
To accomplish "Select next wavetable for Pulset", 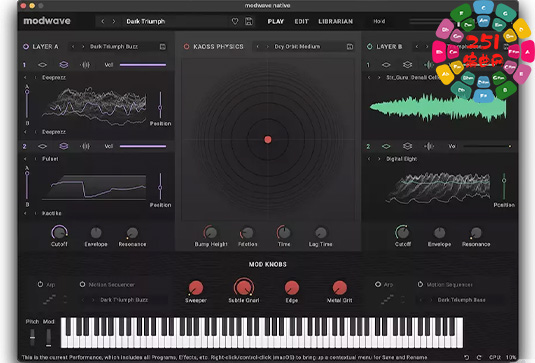I will pos(35,159).
